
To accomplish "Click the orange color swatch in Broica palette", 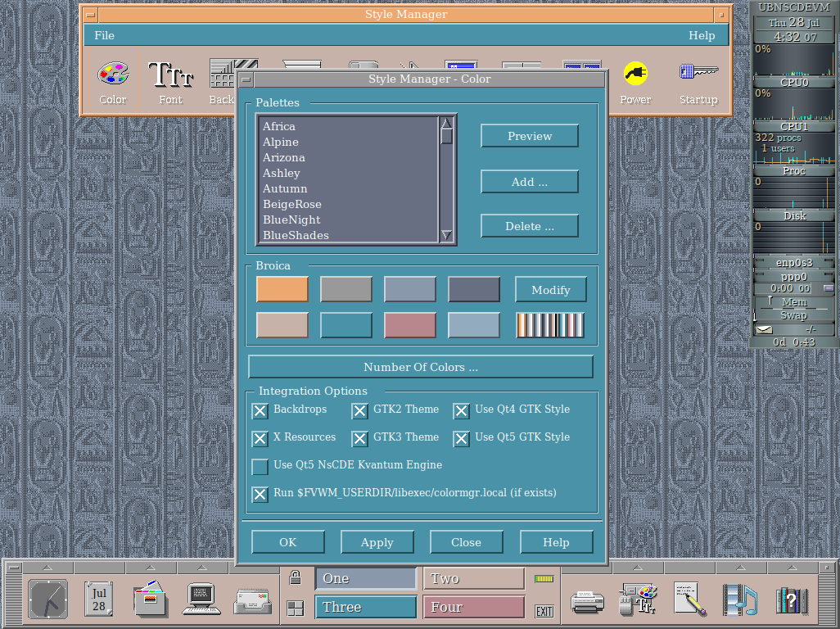I will 282,289.
